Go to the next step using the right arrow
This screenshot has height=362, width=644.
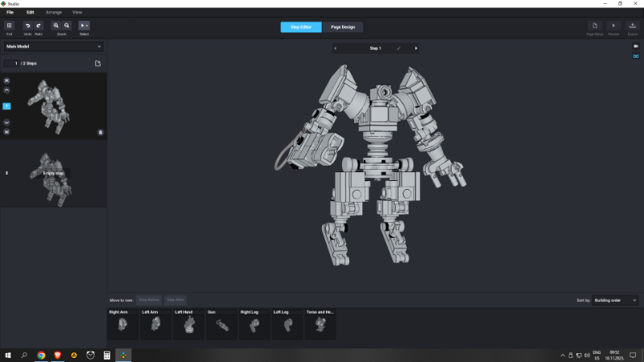(x=416, y=48)
